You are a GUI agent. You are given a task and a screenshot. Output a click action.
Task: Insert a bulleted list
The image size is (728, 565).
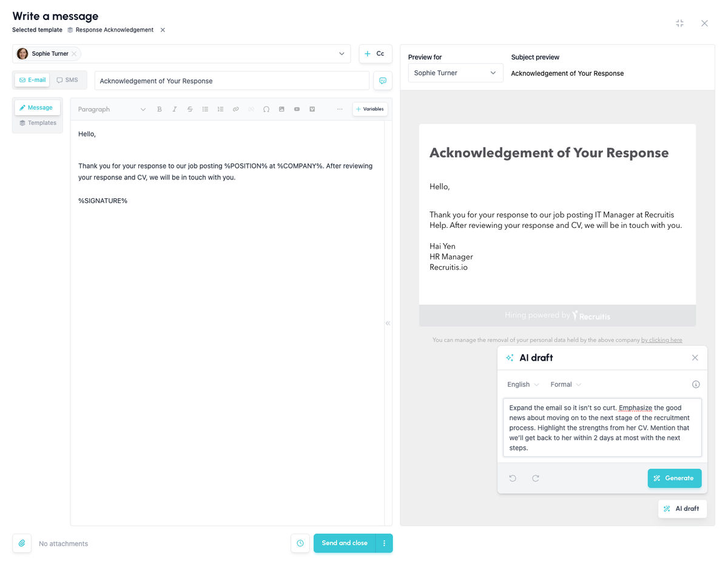click(x=205, y=109)
